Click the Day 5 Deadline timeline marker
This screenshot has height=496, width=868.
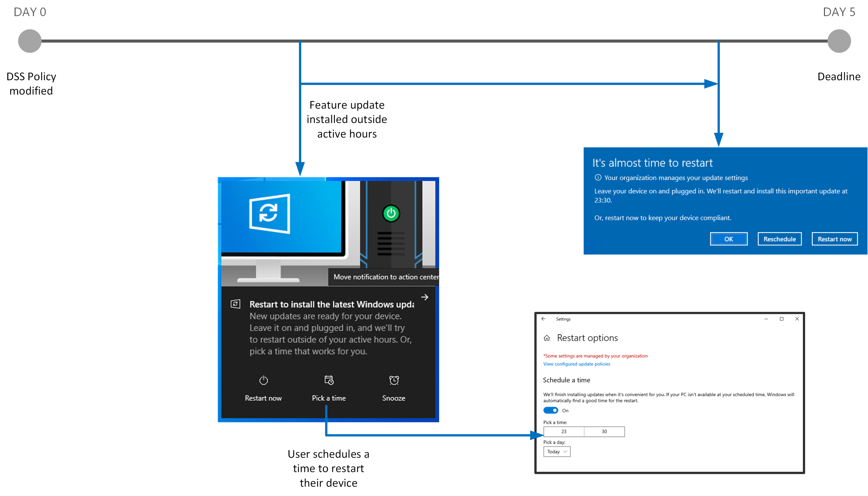click(x=839, y=41)
